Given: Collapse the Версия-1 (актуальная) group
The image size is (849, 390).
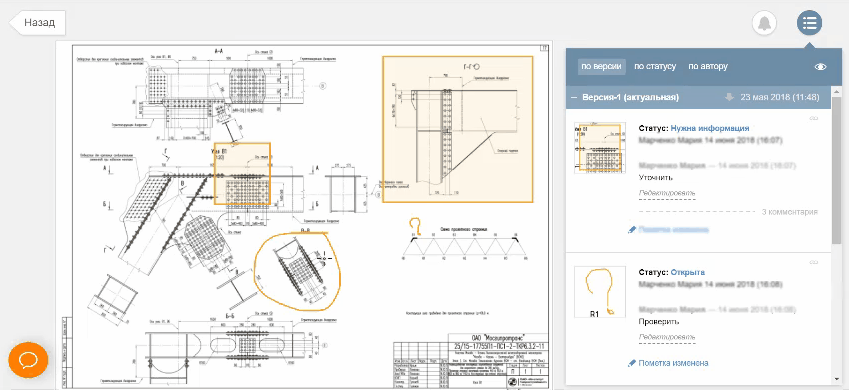Looking at the screenshot, I should 574,98.
